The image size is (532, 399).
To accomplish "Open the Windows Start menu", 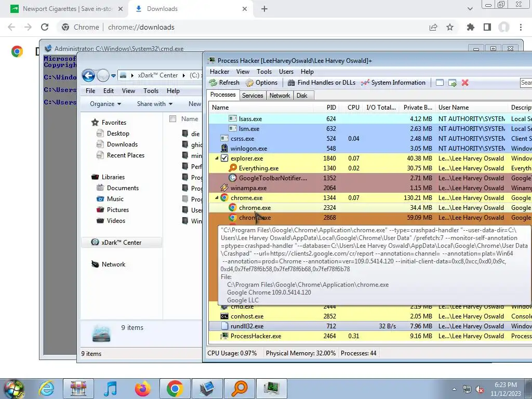I will (14, 389).
